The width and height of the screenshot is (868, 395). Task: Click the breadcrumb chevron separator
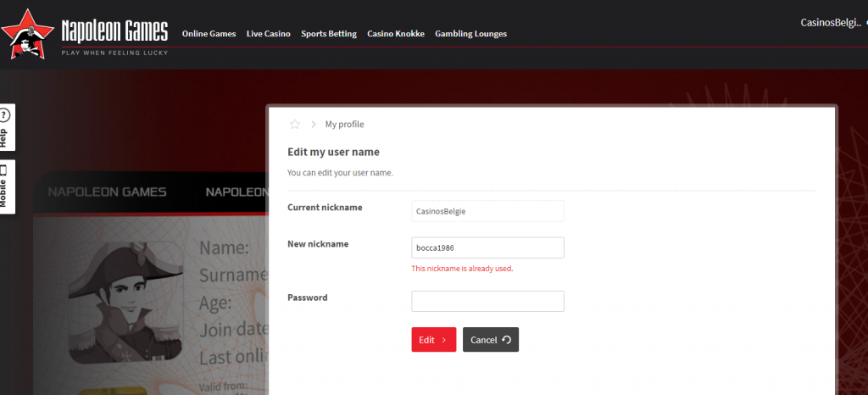(314, 125)
